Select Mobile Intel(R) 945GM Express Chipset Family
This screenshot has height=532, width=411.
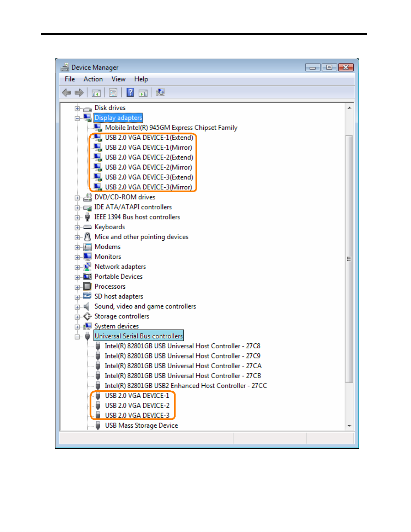pos(171,128)
